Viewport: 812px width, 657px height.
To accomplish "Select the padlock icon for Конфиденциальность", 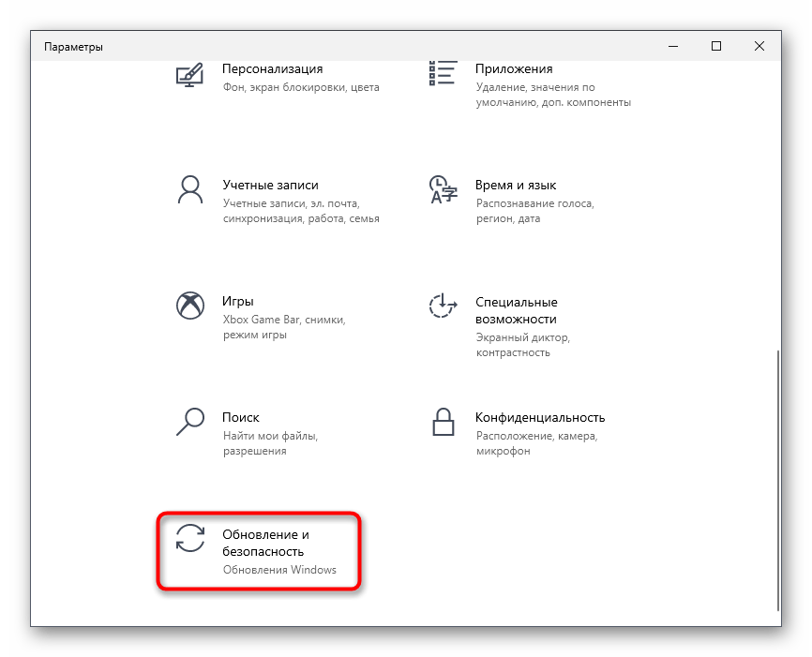I will (444, 422).
